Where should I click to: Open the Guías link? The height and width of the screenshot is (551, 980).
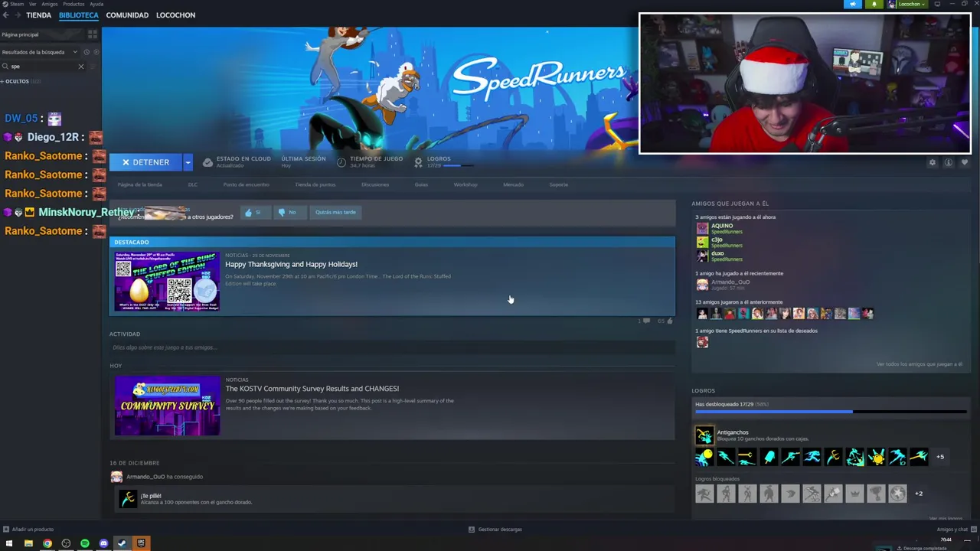[x=421, y=184]
